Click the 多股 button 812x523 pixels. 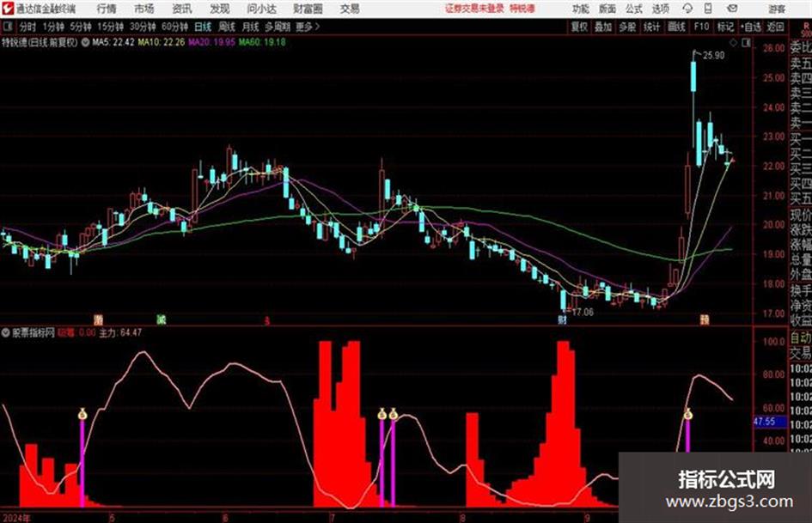(x=627, y=27)
